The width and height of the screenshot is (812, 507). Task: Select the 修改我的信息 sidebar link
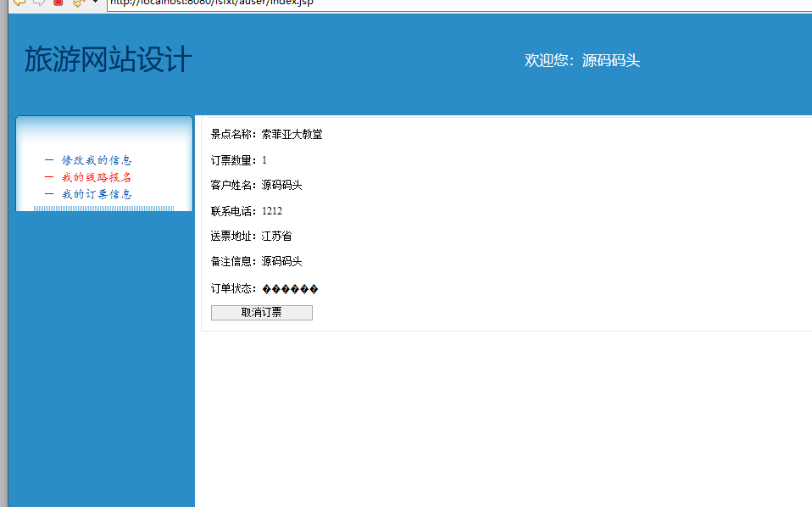95,159
